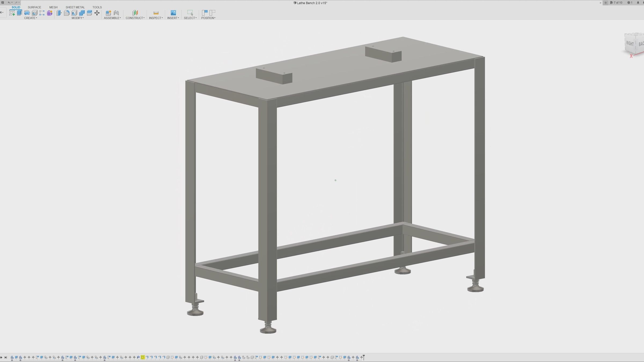Screen dimensions: 644x362
Task: Open the MODIFY dropdown menu
Action: [78, 18]
